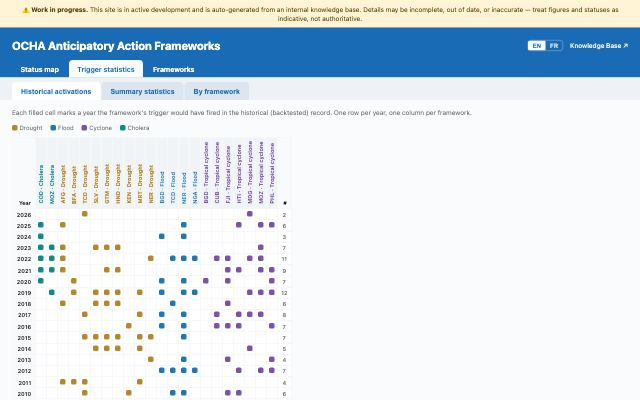Switch language to FR
This screenshot has height=400, width=640.
coord(554,46)
